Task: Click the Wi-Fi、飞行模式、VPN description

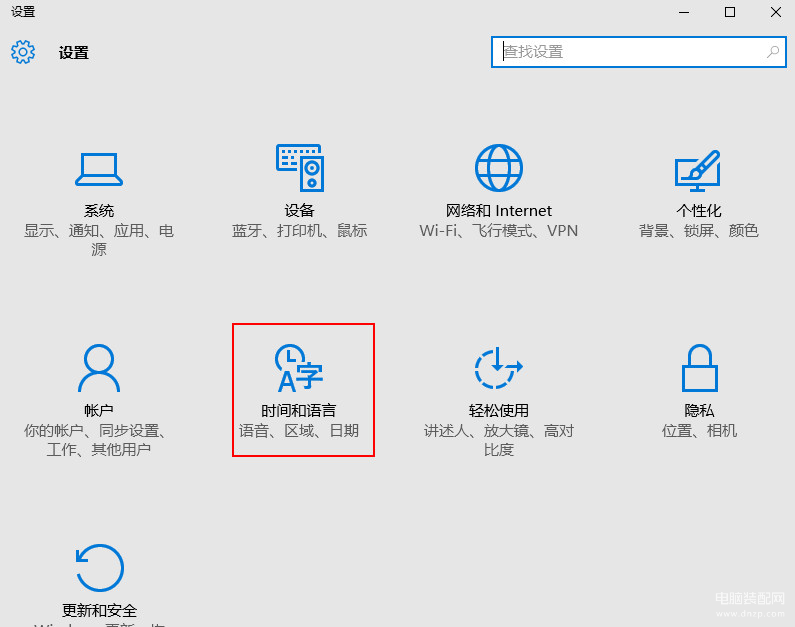Action: (x=498, y=231)
